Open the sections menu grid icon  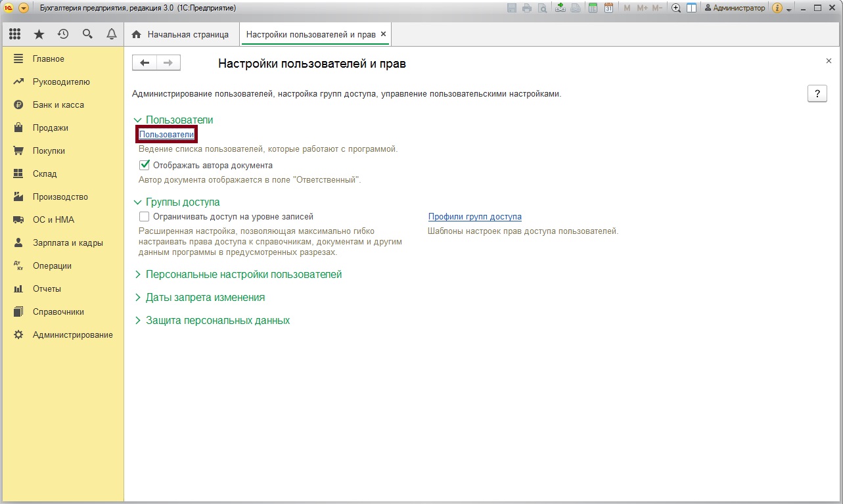pos(15,34)
